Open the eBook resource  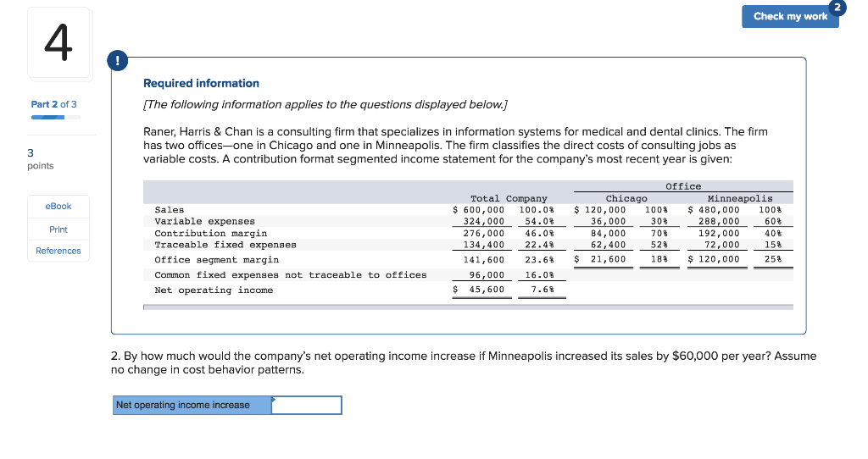click(58, 207)
